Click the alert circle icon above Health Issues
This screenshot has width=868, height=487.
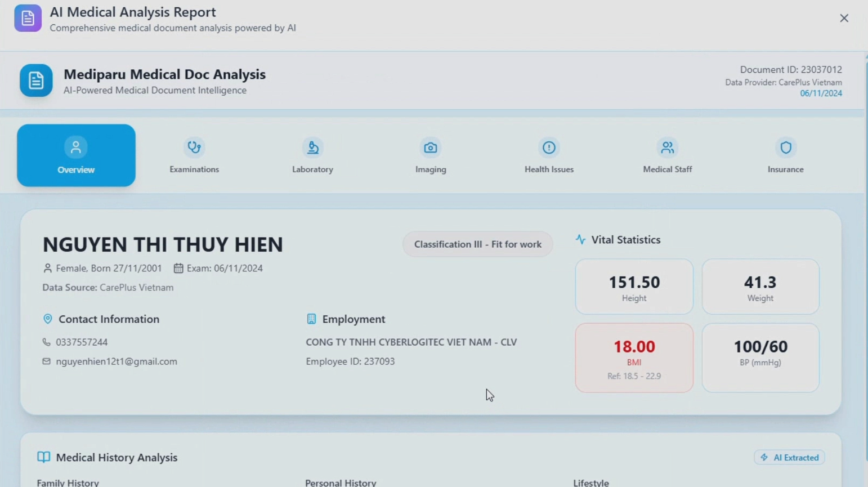549,148
